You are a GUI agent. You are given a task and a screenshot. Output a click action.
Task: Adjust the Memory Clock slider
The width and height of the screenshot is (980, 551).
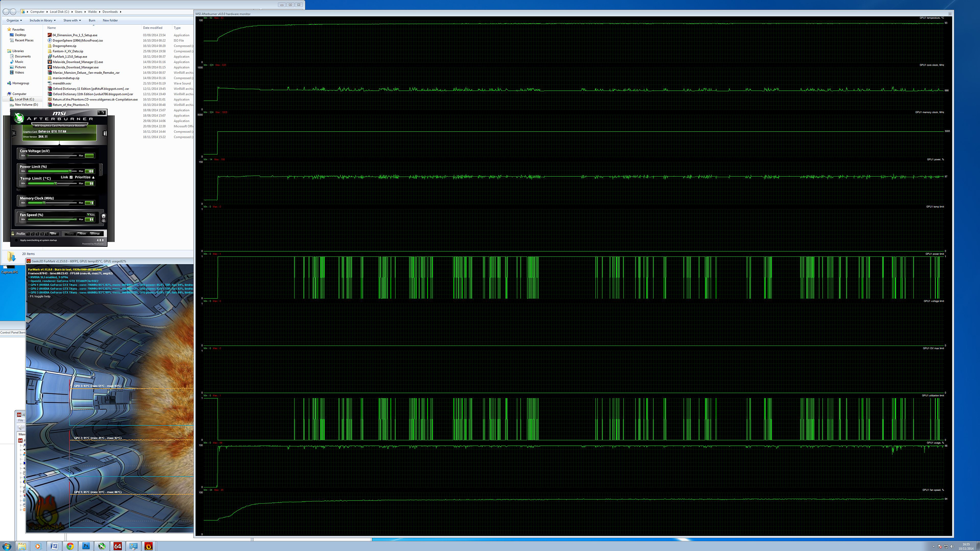52,203
